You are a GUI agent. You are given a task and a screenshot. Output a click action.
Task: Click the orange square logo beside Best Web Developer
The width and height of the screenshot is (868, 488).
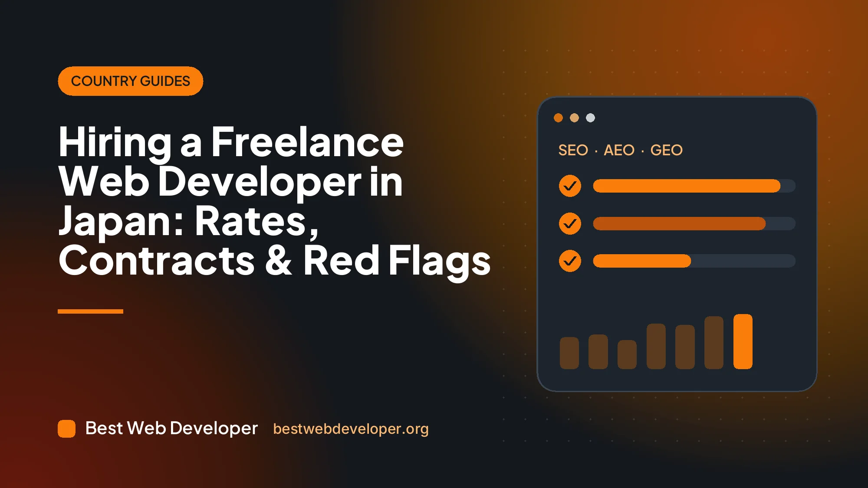(66, 429)
